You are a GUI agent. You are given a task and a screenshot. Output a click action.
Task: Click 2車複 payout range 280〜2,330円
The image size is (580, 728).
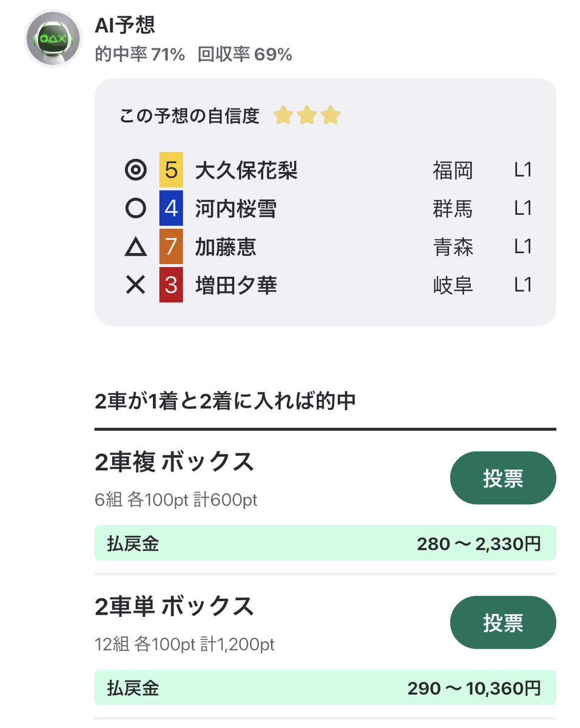pyautogui.click(x=478, y=544)
